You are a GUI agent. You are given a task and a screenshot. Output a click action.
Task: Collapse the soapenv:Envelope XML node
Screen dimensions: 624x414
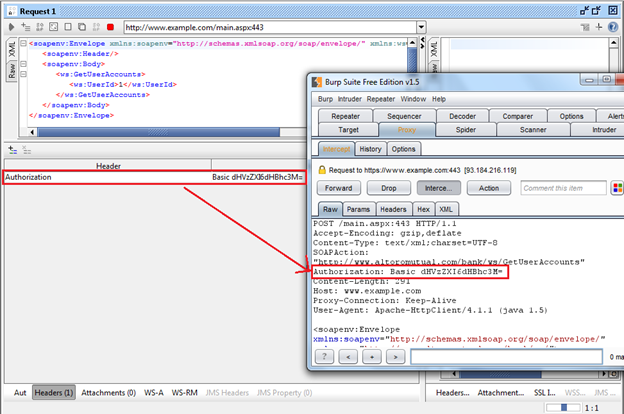(x=25, y=45)
